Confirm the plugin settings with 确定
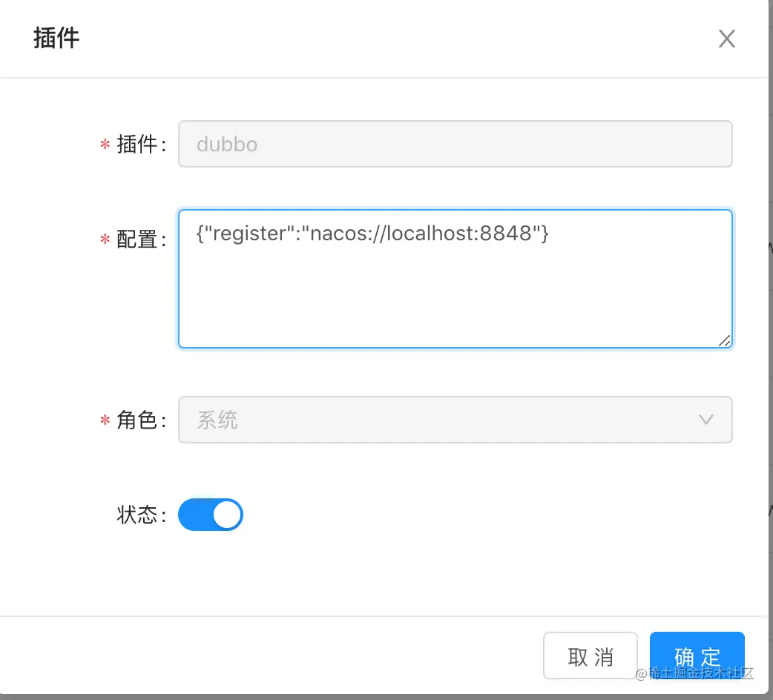773x700 pixels. pos(697,656)
